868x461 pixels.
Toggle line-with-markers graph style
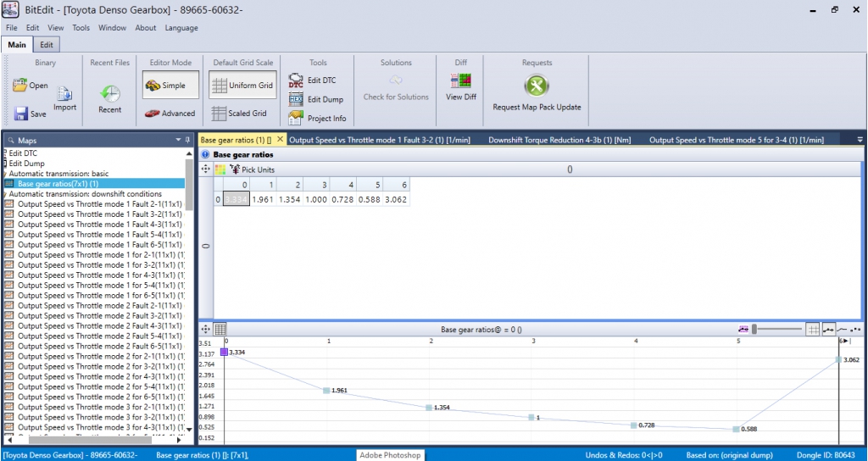tap(829, 330)
